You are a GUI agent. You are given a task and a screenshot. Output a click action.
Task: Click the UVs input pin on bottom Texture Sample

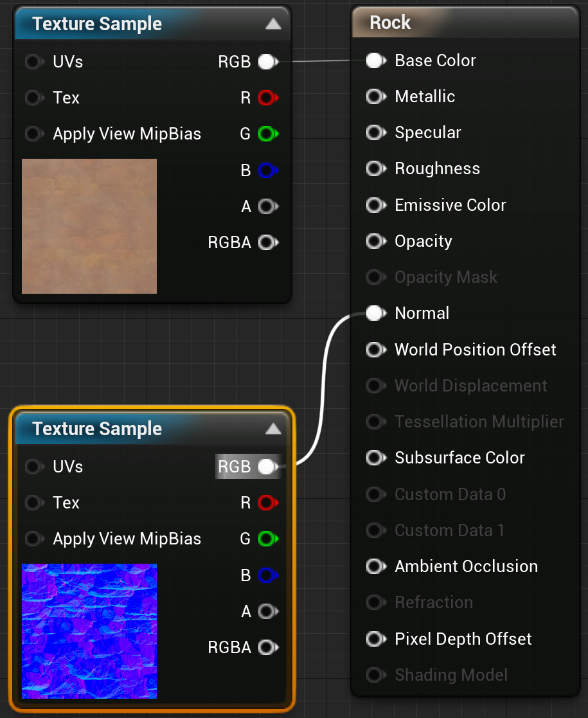(x=33, y=467)
